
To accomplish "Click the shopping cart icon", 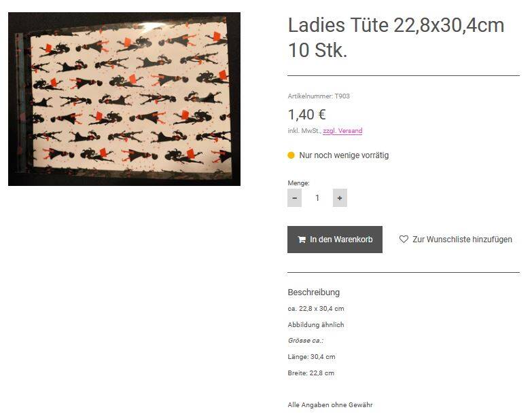I will coord(302,240).
